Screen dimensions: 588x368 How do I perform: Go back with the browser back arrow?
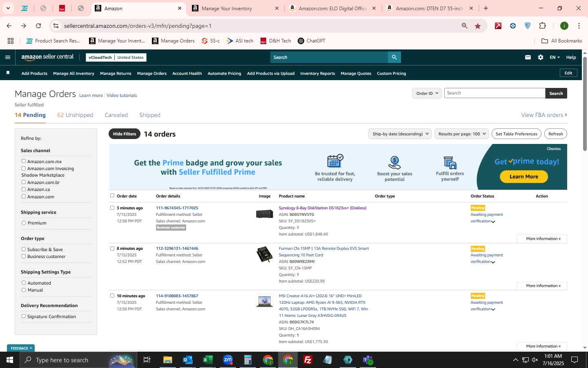9,26
